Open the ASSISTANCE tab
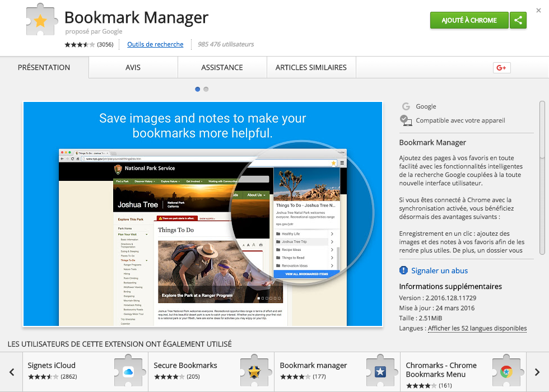This screenshot has width=549, height=392. (x=222, y=67)
